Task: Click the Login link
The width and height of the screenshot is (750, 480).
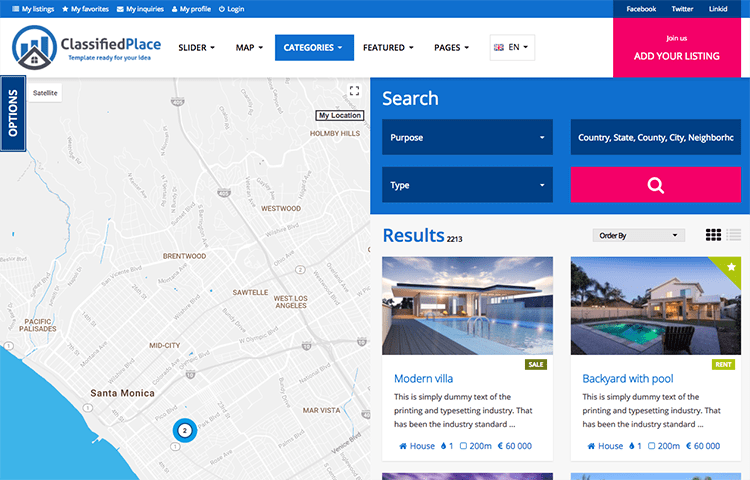Action: click(x=232, y=9)
